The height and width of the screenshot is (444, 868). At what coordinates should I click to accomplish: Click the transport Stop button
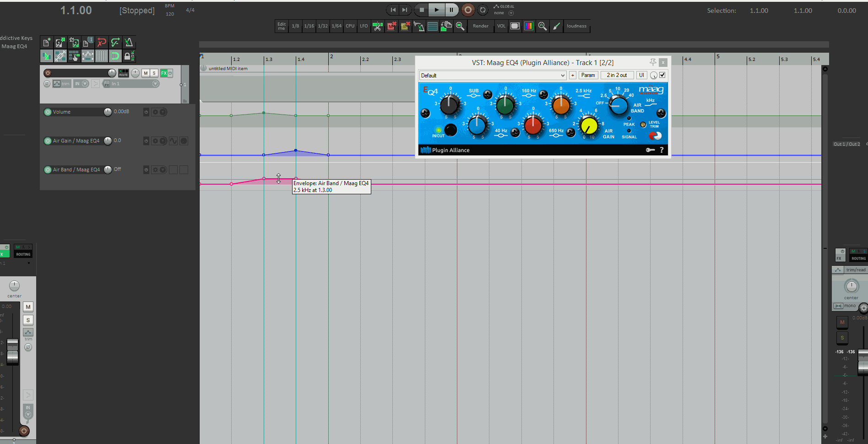tap(422, 10)
